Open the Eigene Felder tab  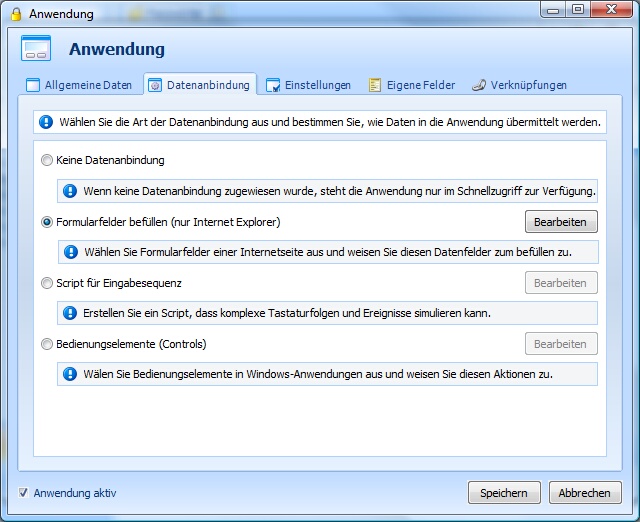pyautogui.click(x=411, y=85)
